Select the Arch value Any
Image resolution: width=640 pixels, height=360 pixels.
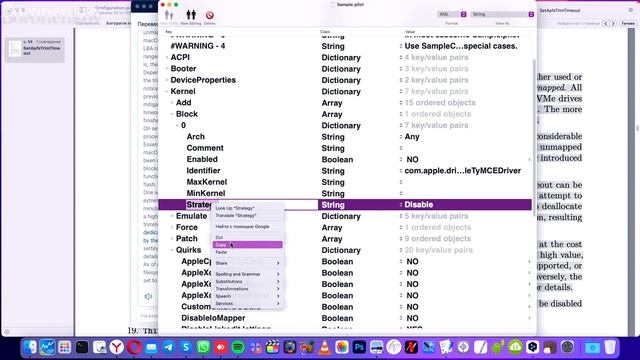412,137
